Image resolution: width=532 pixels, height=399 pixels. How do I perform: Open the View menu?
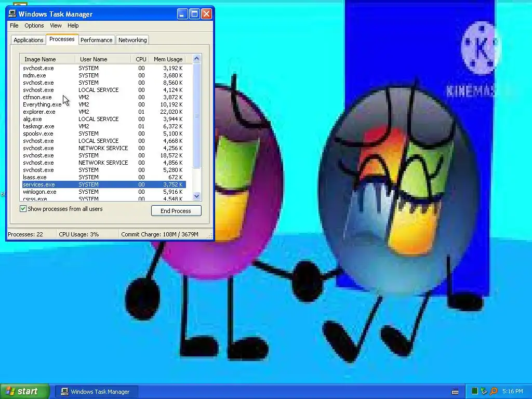tap(56, 25)
